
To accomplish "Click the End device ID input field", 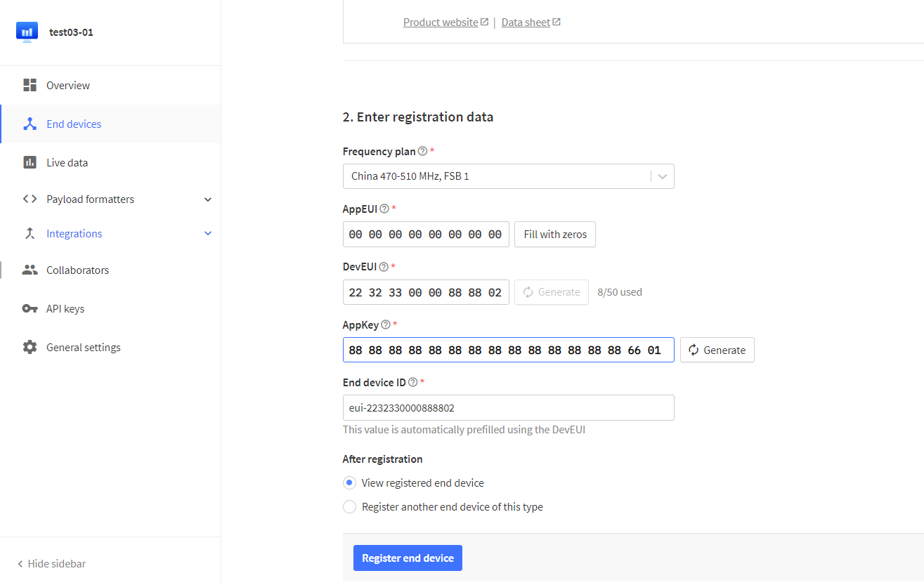I will pyautogui.click(x=508, y=408).
